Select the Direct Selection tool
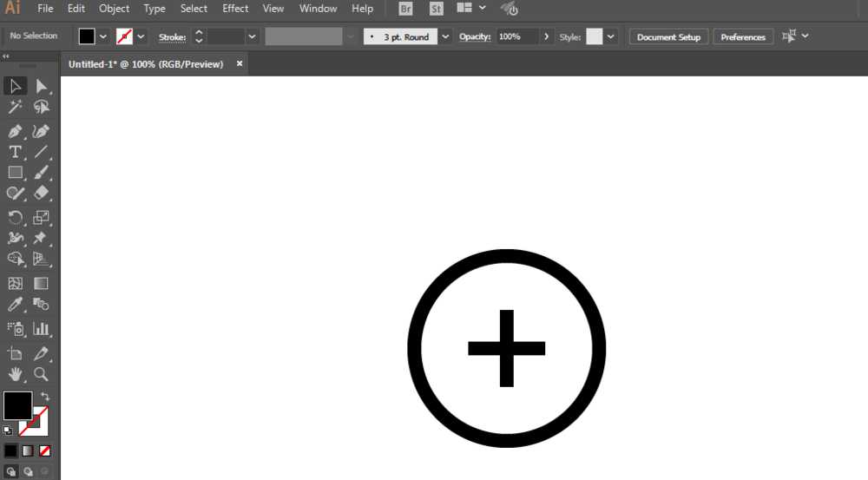 point(42,87)
